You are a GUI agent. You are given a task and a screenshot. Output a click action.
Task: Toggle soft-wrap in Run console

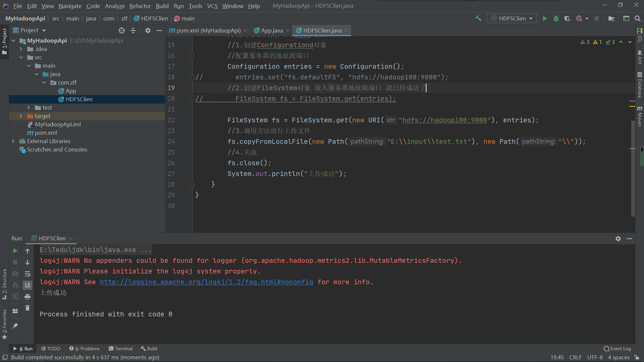click(28, 274)
